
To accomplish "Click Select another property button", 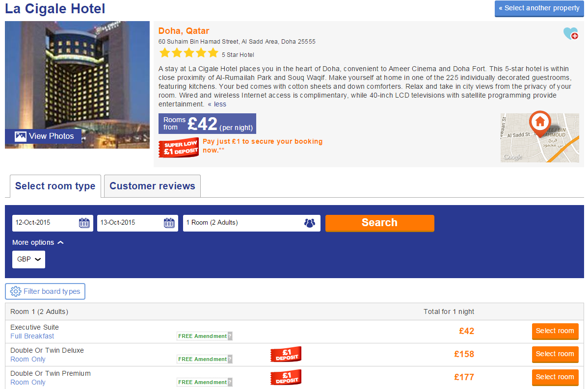I will (539, 9).
